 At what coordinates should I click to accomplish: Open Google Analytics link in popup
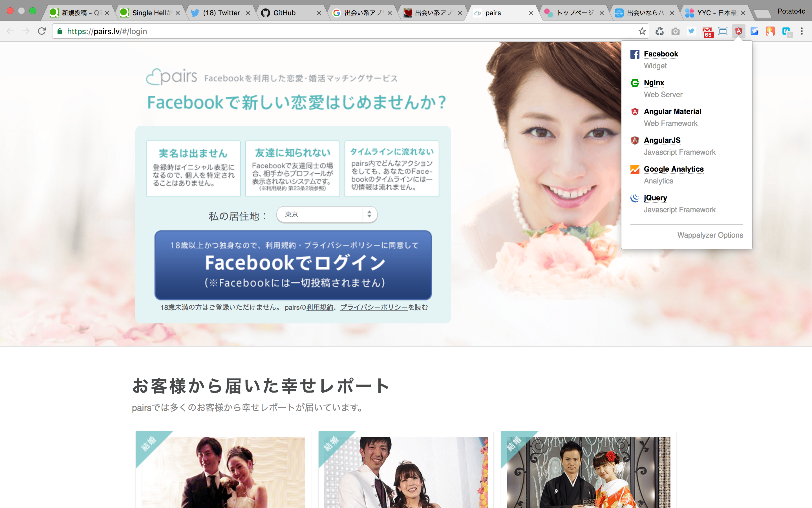pyautogui.click(x=673, y=169)
